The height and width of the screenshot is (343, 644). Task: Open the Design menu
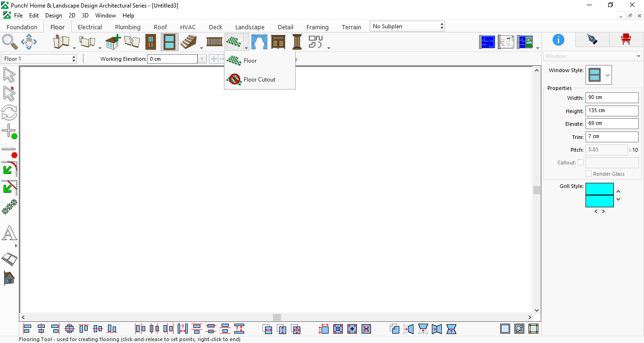pos(54,16)
